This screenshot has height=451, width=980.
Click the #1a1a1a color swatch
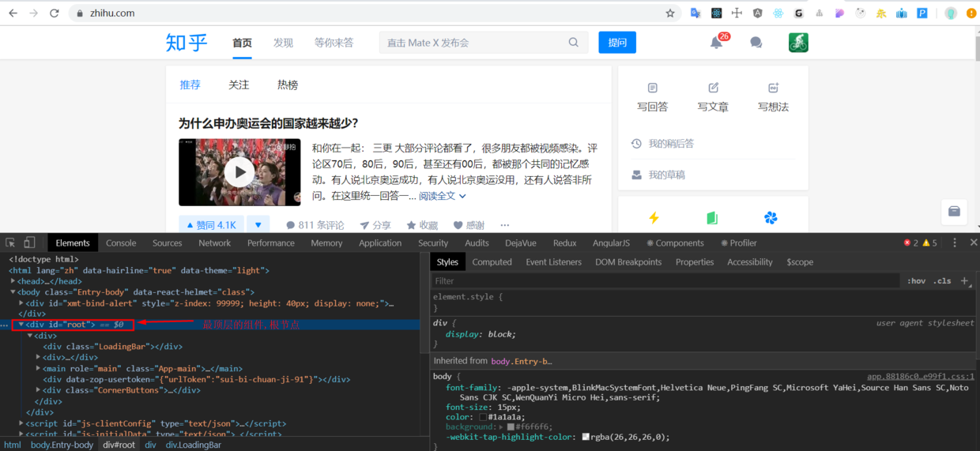click(x=482, y=417)
